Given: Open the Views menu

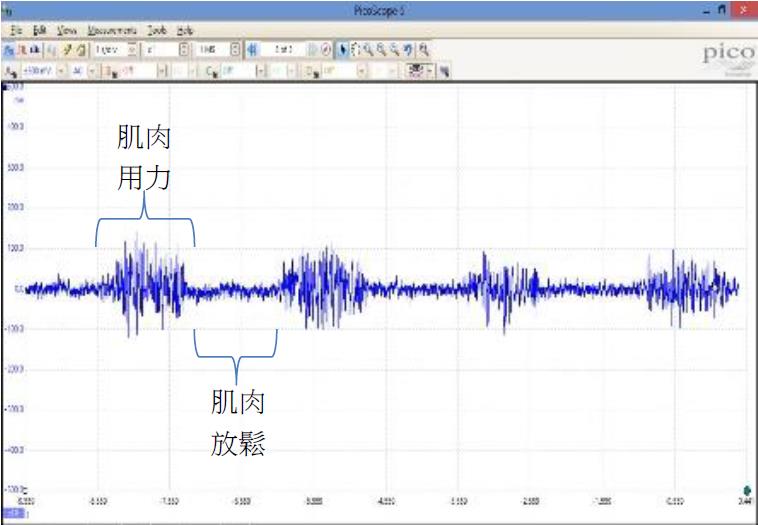Looking at the screenshot, I should pyautogui.click(x=67, y=30).
